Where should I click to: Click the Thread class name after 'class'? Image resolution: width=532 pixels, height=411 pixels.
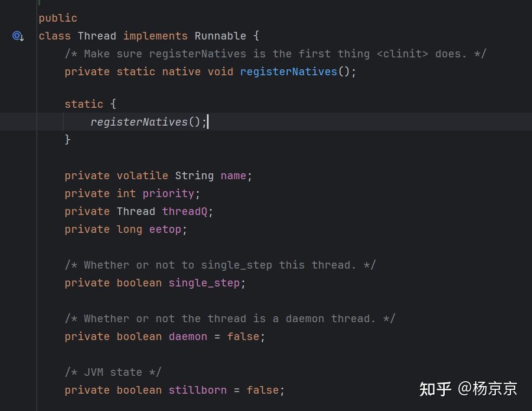coord(97,36)
